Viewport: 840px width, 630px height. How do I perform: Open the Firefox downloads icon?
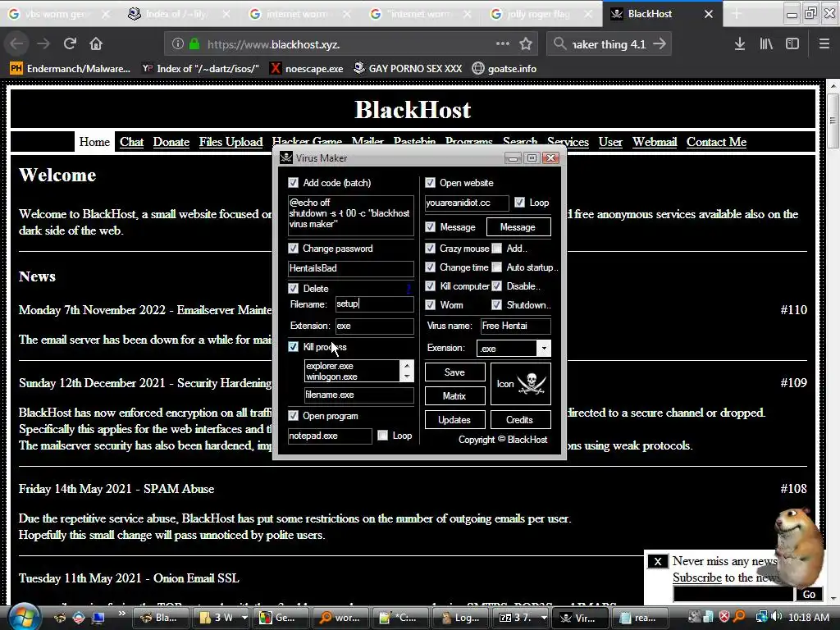739,44
